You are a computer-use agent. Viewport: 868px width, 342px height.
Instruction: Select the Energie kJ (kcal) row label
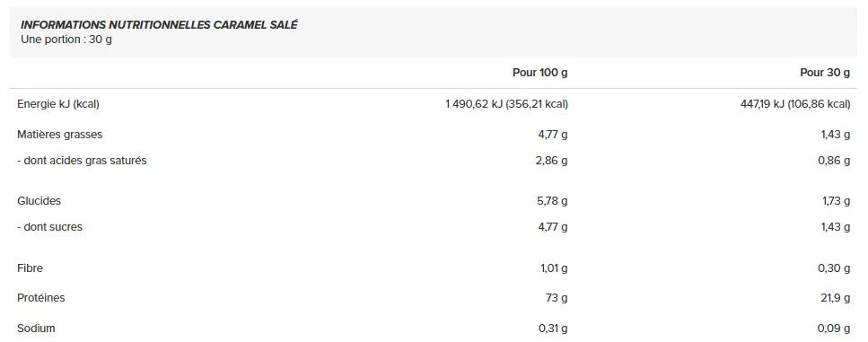(58, 104)
